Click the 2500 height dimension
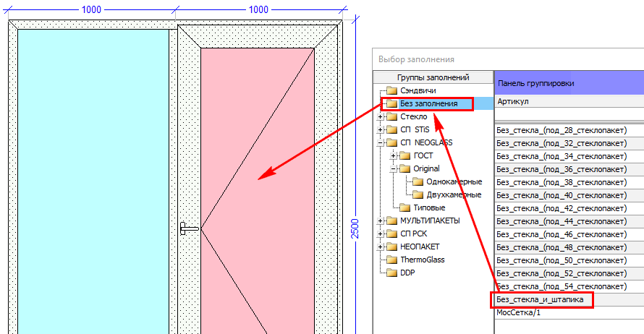This screenshot has width=644, height=334. [x=355, y=229]
